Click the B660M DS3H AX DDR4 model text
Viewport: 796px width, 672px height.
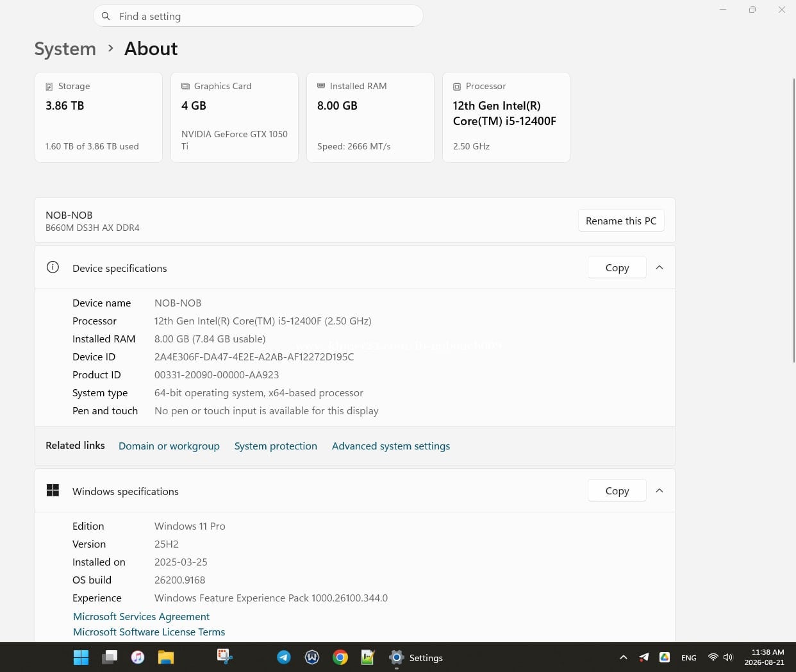coord(92,228)
